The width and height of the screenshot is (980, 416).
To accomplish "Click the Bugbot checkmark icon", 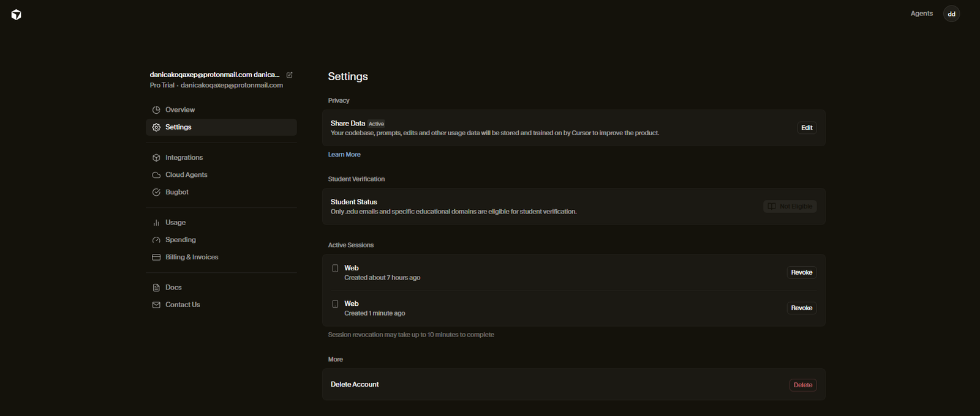I will click(x=156, y=192).
